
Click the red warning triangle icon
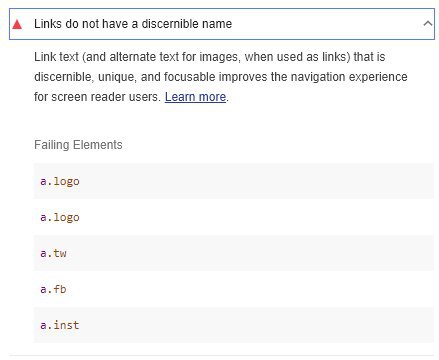(x=17, y=24)
